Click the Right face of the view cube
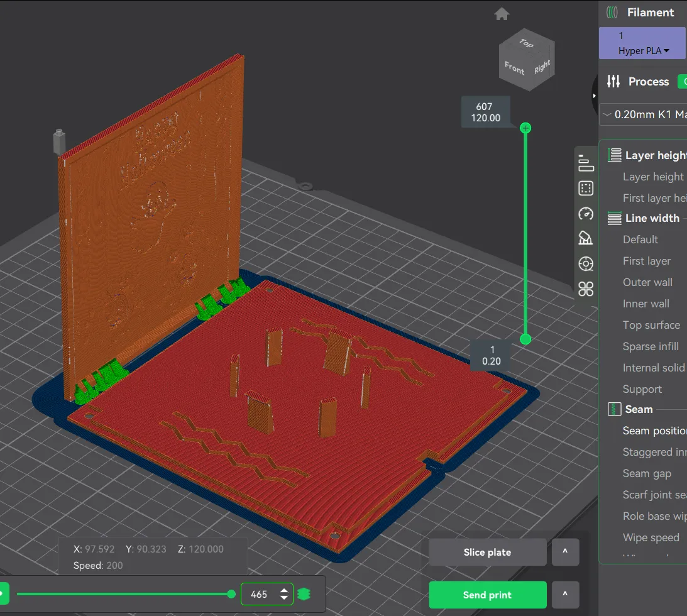Image resolution: width=687 pixels, height=616 pixels. [x=542, y=67]
